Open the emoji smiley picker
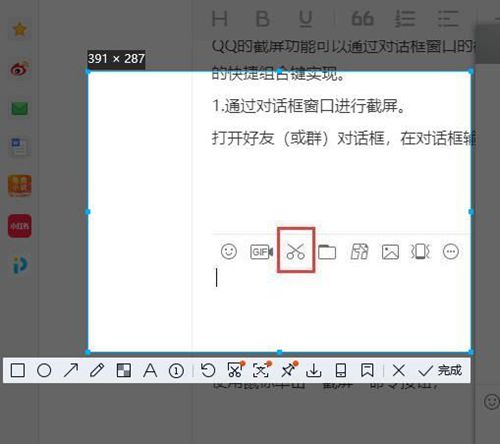Screen dimensions: 500x444 (x=229, y=251)
